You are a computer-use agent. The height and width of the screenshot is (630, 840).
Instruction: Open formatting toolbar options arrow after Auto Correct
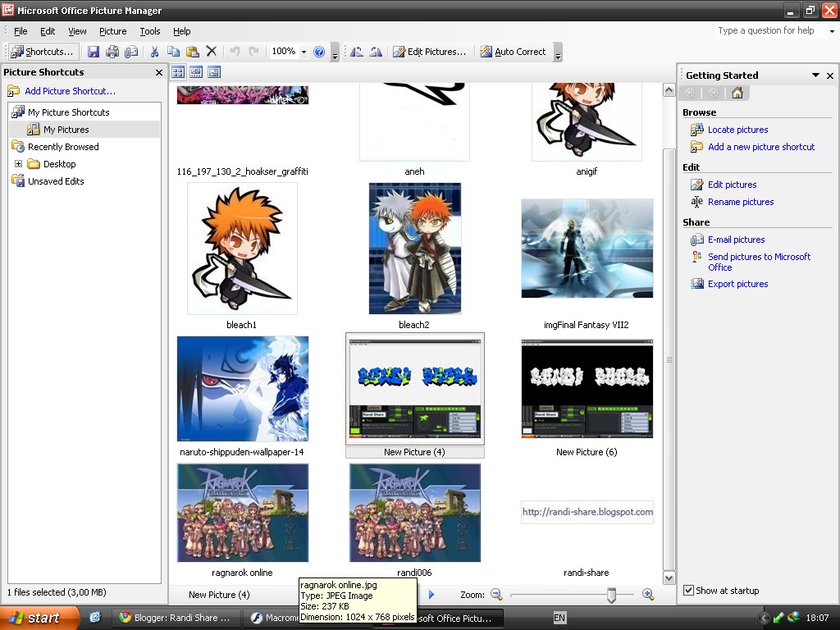coord(558,52)
